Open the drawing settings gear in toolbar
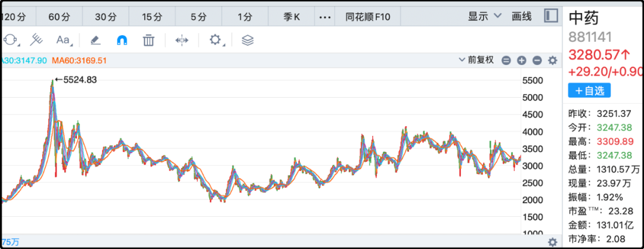Screen dimensions: 644x249 click(x=215, y=41)
